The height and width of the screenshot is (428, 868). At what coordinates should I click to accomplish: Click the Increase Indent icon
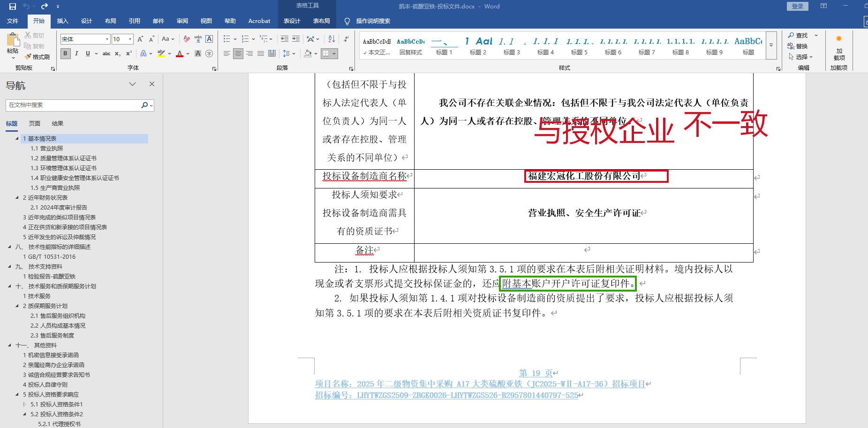tap(296, 39)
